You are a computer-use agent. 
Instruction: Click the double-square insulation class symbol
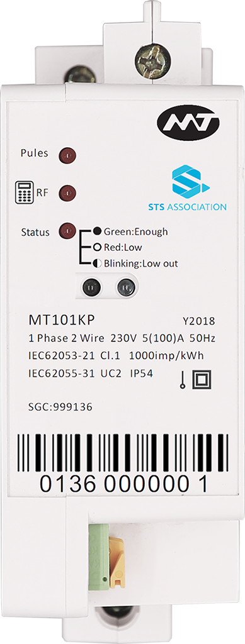point(202,380)
